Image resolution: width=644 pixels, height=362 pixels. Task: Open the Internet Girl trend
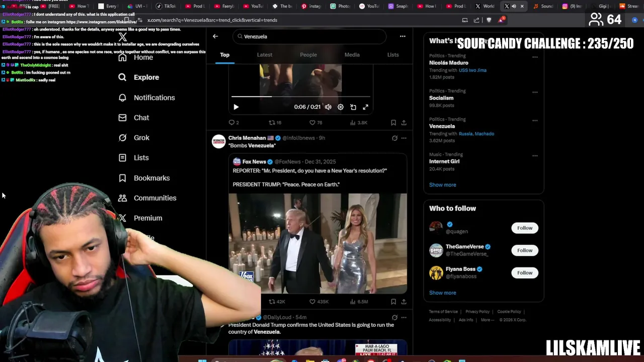(x=444, y=161)
